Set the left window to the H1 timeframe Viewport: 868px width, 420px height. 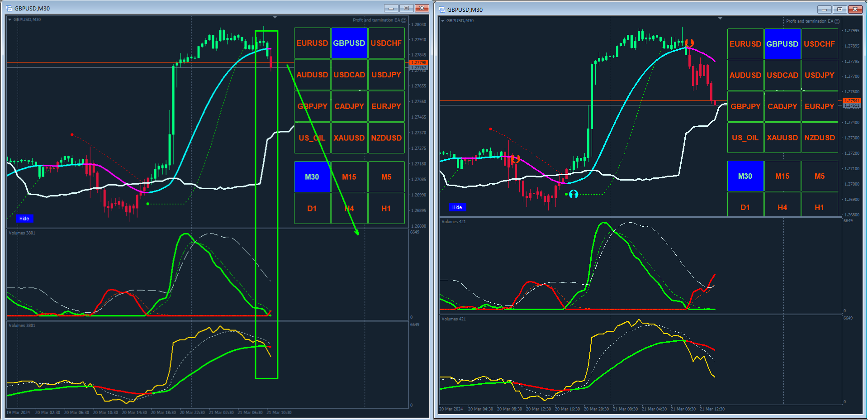pos(386,208)
